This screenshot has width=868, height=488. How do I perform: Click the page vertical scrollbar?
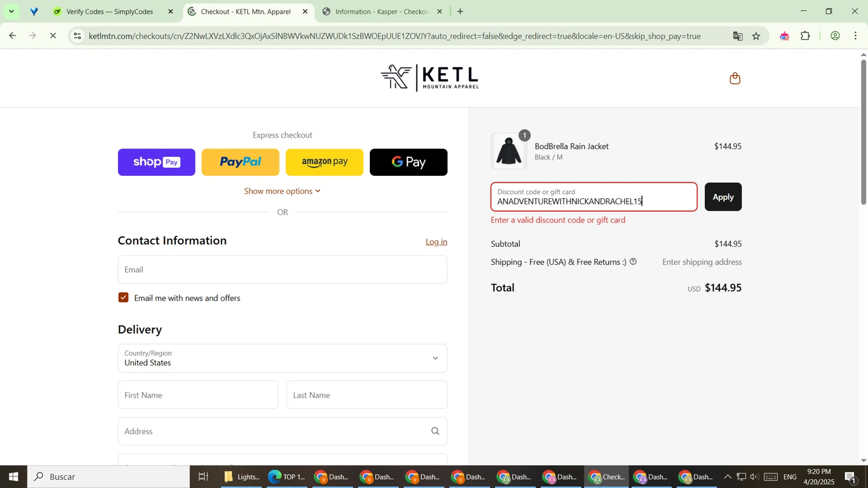tap(863, 132)
